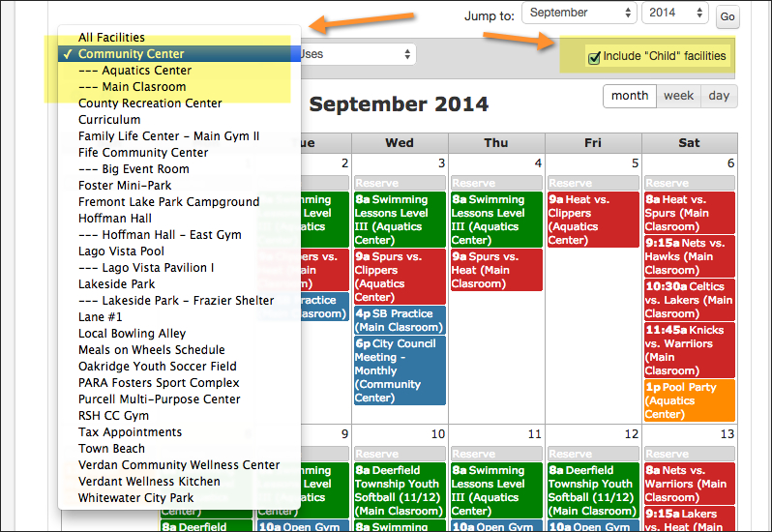Open the Uses dropdown
The height and width of the screenshot is (532, 772).
click(358, 54)
